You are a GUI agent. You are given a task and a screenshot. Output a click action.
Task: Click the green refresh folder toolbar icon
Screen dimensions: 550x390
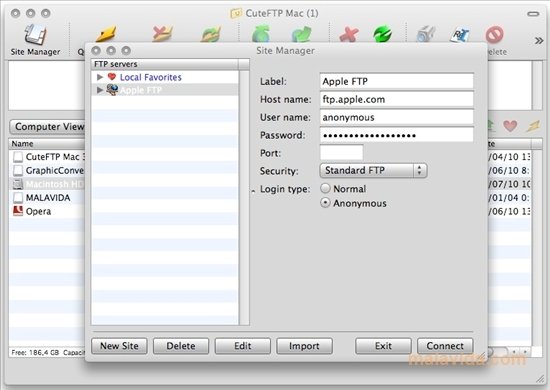click(x=211, y=34)
